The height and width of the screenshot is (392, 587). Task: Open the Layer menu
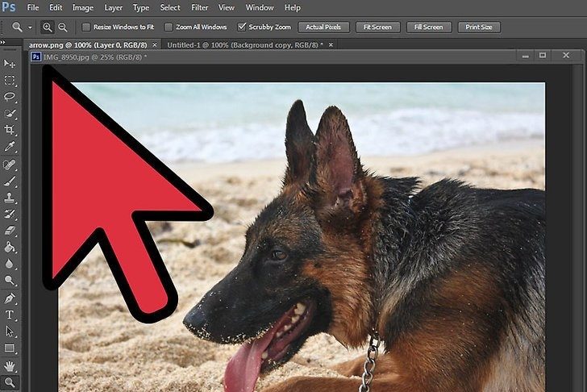pyautogui.click(x=113, y=7)
